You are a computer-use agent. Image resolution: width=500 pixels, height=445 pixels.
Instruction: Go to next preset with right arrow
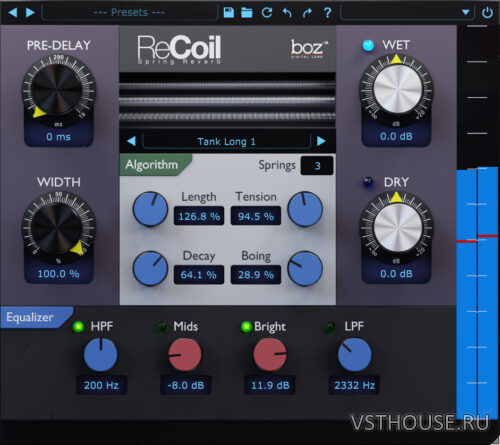(x=30, y=13)
